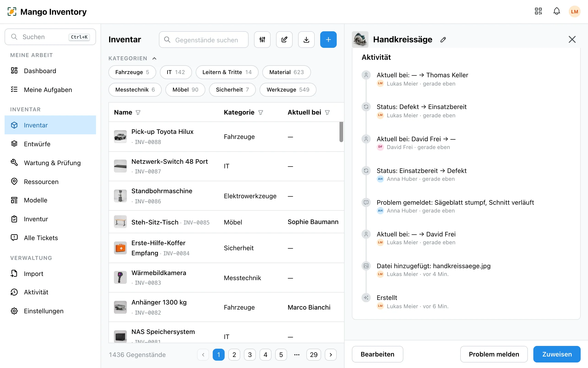The width and height of the screenshot is (588, 368).
Task: Go to previous page arrow
Action: coord(203,355)
